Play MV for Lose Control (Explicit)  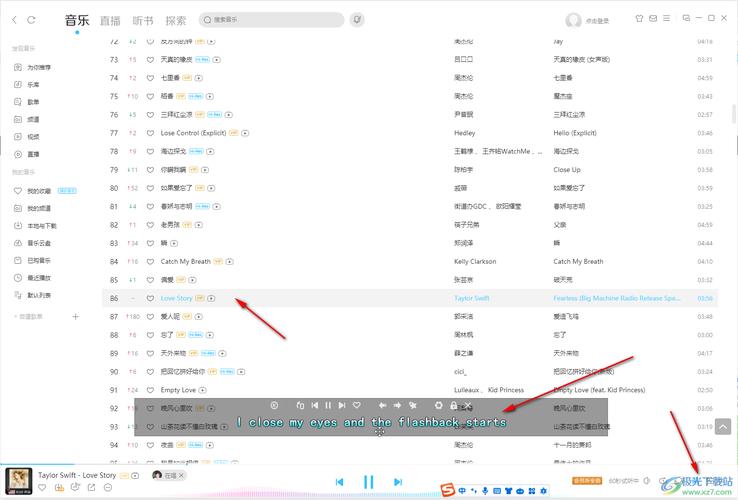click(x=245, y=133)
